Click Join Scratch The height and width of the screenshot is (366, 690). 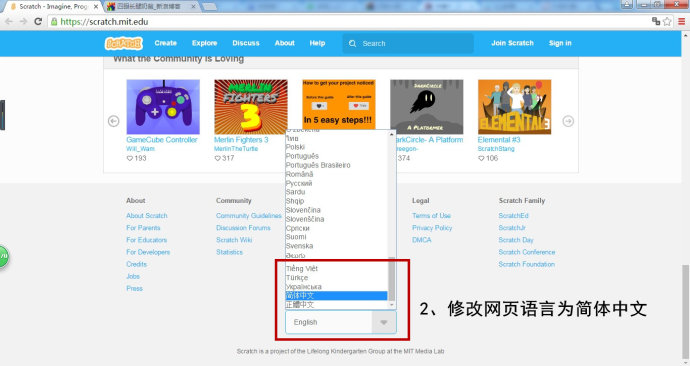(512, 43)
